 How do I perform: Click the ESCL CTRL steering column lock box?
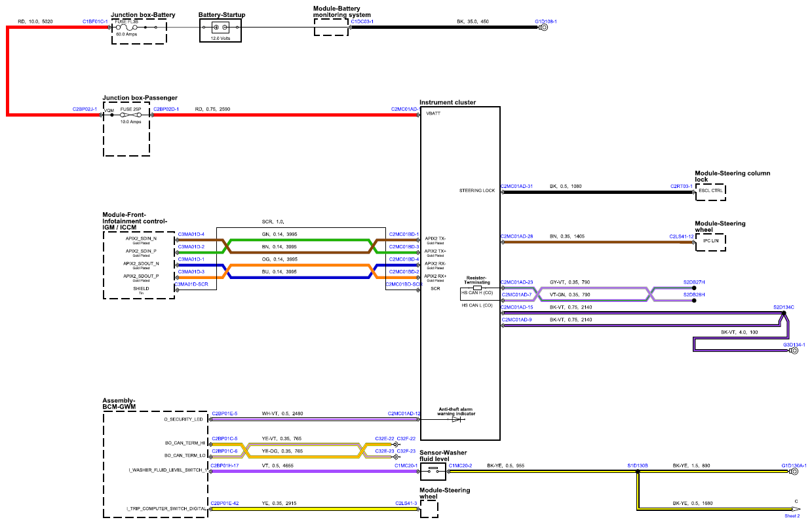(x=712, y=193)
